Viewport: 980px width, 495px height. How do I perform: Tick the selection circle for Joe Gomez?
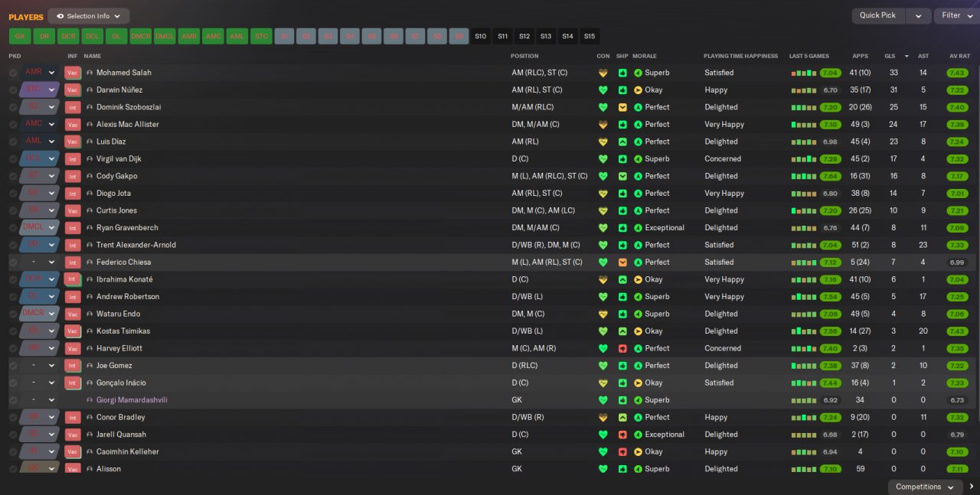(x=13, y=366)
